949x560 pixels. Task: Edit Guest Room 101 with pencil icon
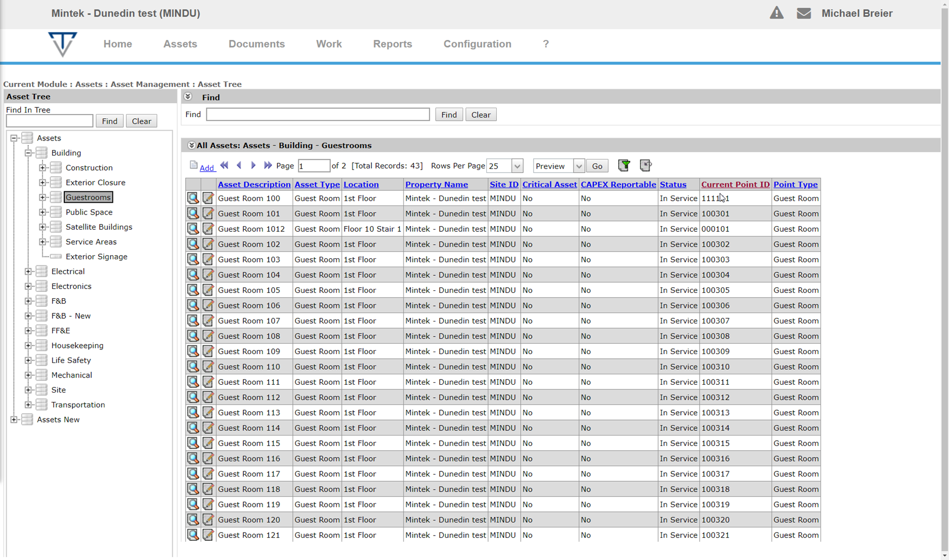click(208, 214)
